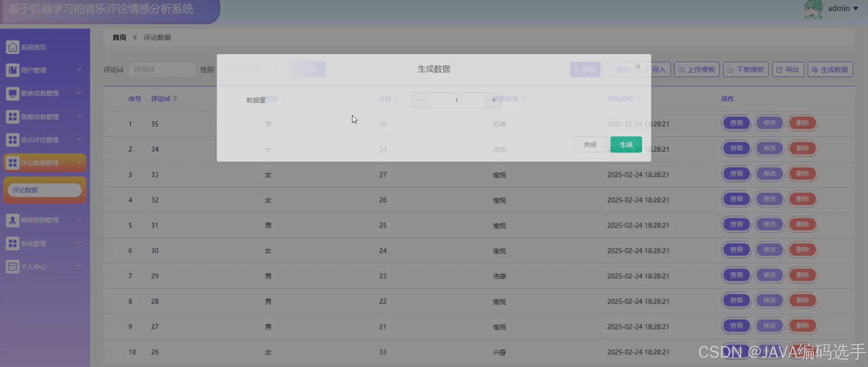The width and height of the screenshot is (868, 367).
Task: Click the 评论数据管理 grid icon
Action: 13,163
